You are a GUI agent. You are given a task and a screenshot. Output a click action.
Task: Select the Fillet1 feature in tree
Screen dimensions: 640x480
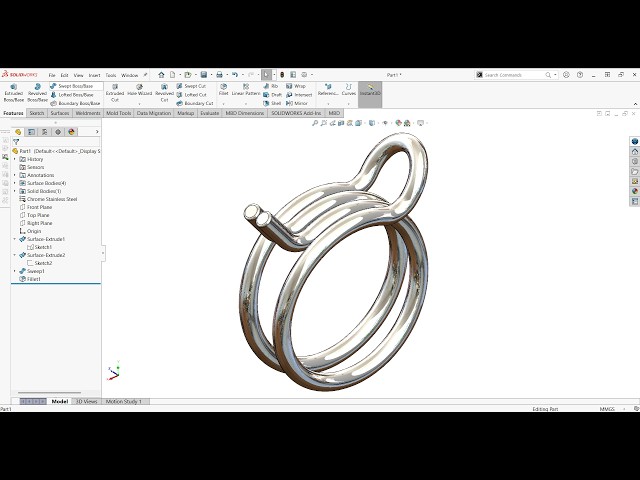(x=33, y=279)
